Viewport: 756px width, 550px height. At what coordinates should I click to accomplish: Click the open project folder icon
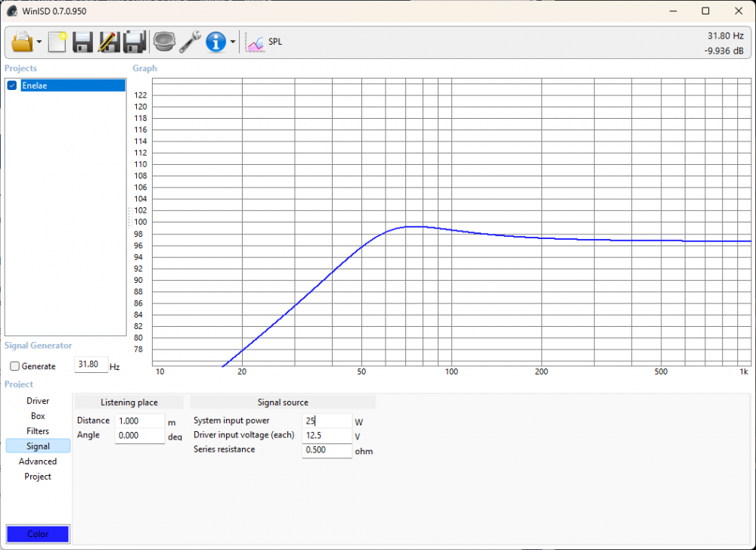[x=23, y=42]
